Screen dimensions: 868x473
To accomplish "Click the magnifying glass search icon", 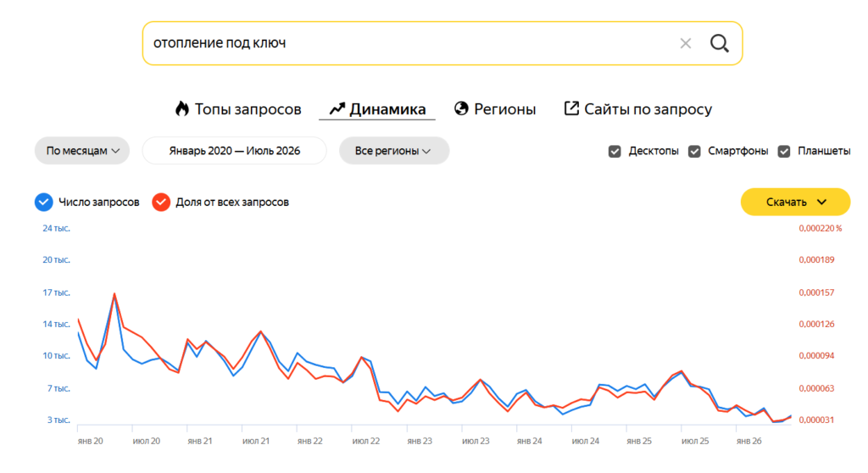I will (x=719, y=43).
